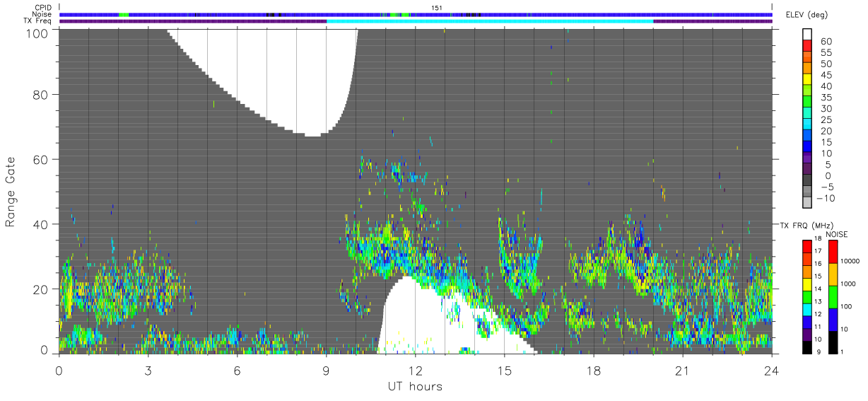This screenshot has height=401, width=868.
Task: Select the red swatch in ELEV colorbar
Action: [x=808, y=47]
